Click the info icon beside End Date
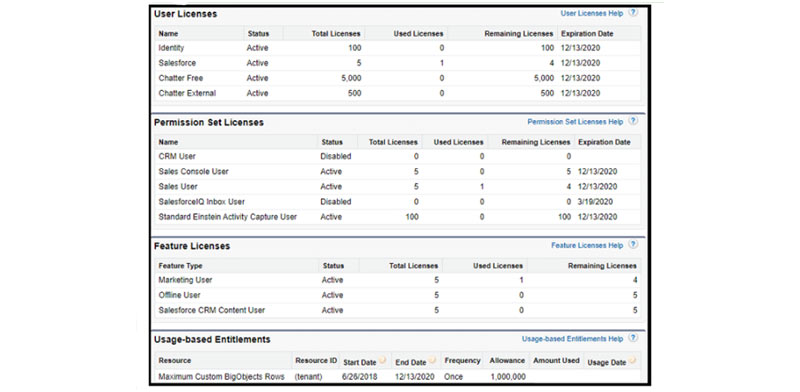This screenshot has height=392, width=800. [x=432, y=361]
